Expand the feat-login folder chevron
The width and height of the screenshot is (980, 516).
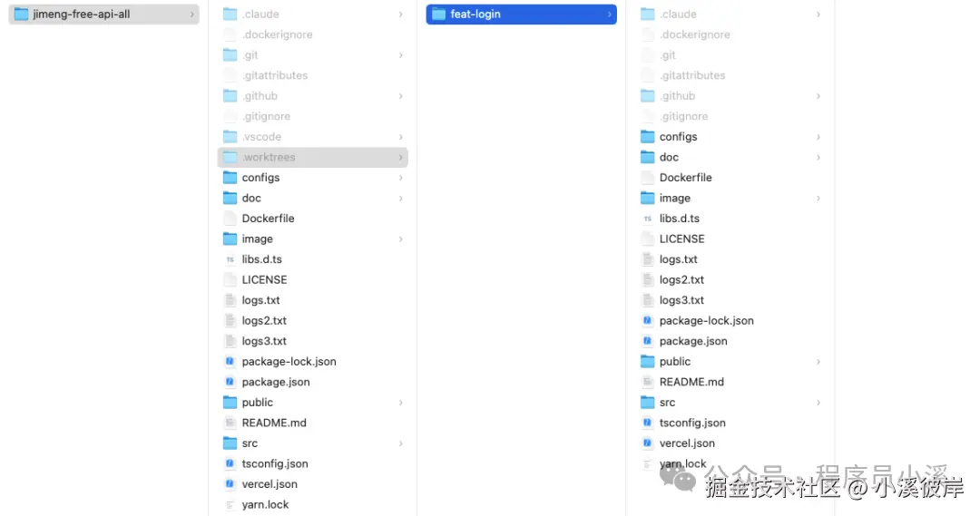coord(610,14)
